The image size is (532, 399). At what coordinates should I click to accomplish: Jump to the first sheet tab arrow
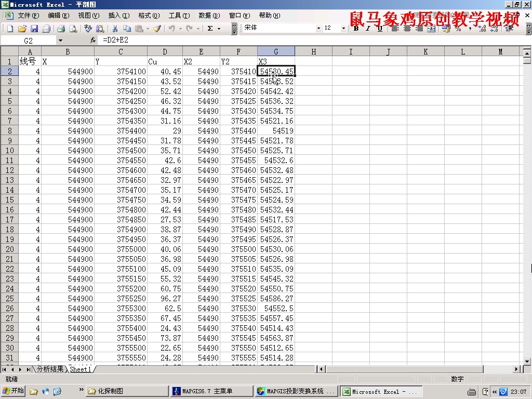4,369
